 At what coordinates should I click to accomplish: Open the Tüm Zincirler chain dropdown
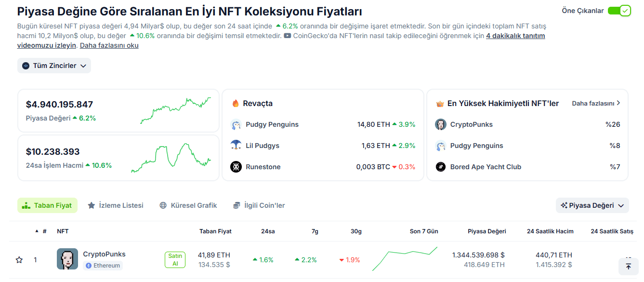click(x=54, y=66)
